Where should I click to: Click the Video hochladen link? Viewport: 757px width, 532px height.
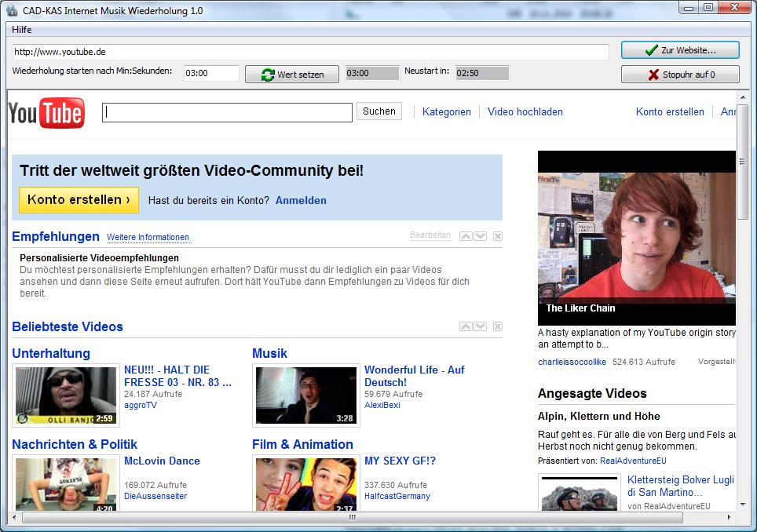coord(525,112)
